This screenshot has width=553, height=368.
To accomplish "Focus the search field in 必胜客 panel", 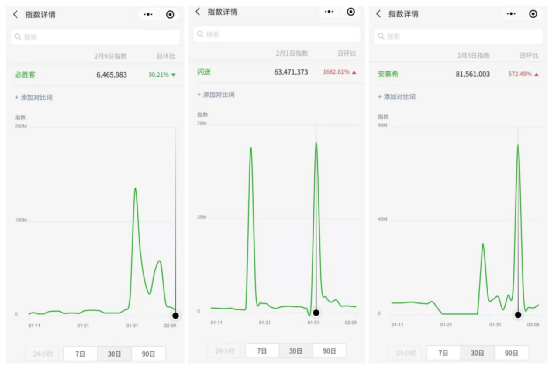I will (x=96, y=37).
